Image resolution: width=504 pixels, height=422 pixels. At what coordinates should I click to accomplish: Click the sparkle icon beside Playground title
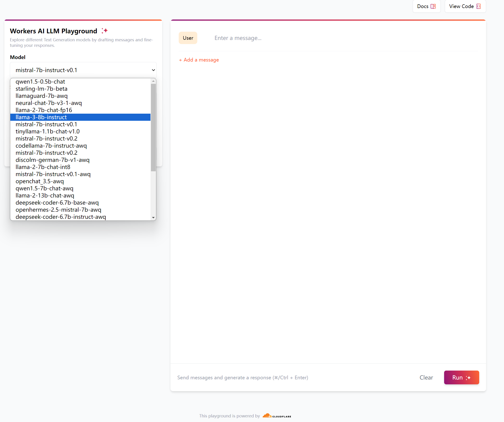pyautogui.click(x=104, y=31)
